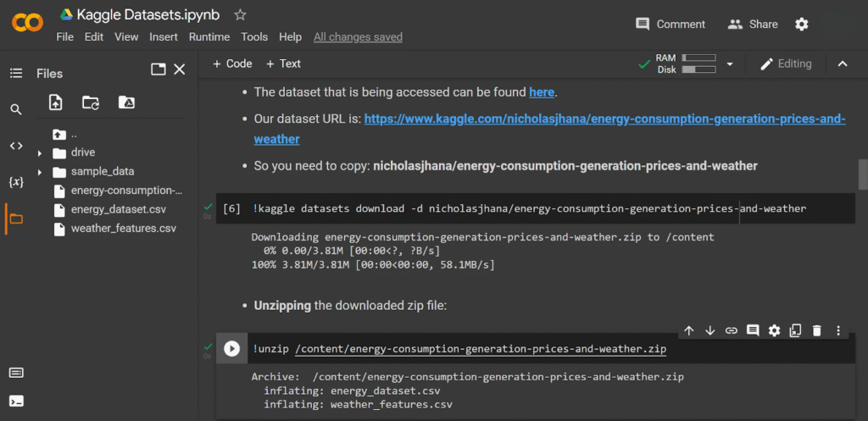
Task: Expand the sample_data folder
Action: (x=39, y=172)
